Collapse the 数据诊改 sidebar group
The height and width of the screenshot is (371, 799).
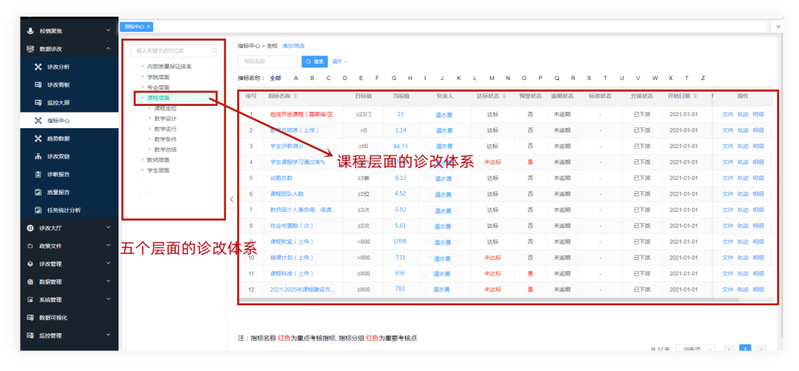click(108, 49)
